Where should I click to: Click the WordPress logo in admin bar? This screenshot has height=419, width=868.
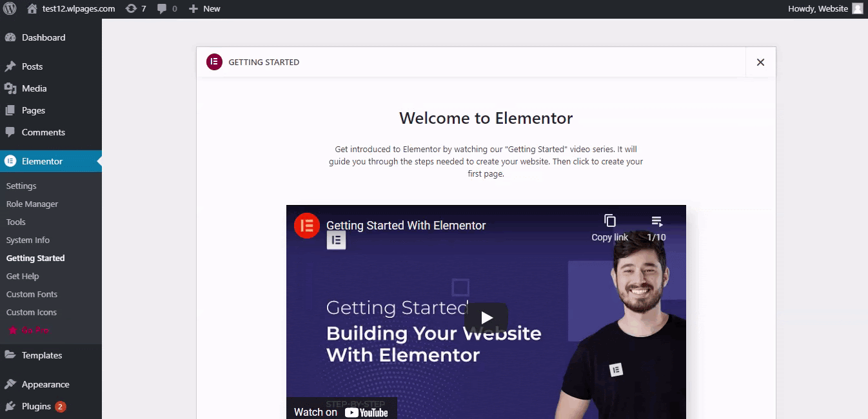[10, 9]
